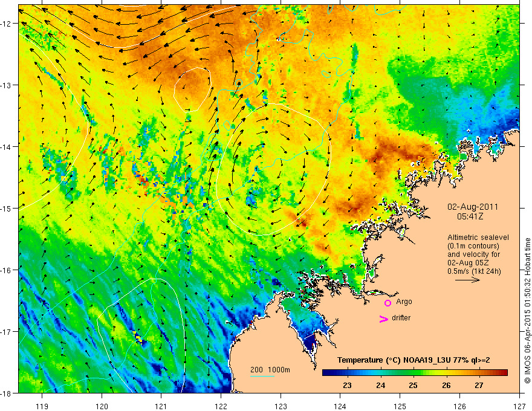Click the color bar tick label 24
Image resolution: width=532 pixels, height=411 pixels.
(x=380, y=386)
